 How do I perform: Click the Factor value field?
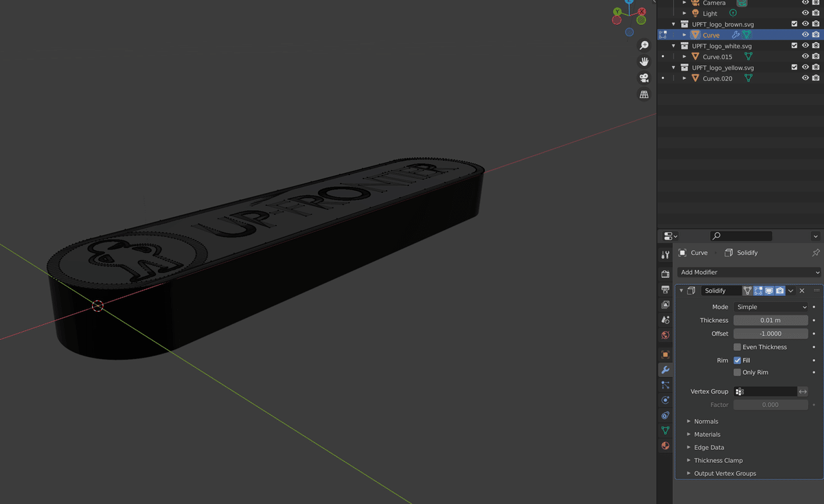(x=770, y=404)
